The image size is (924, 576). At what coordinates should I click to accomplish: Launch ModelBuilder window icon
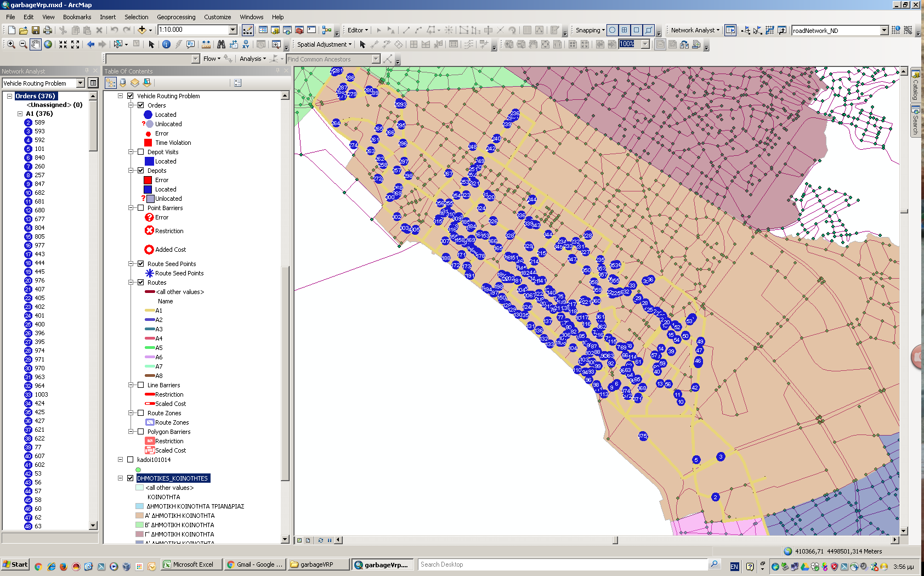coord(327,30)
